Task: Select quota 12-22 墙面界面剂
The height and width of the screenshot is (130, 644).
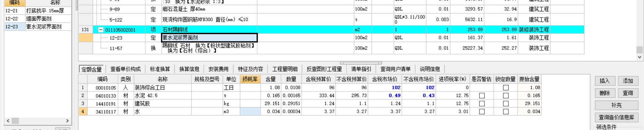Action: tap(38, 19)
